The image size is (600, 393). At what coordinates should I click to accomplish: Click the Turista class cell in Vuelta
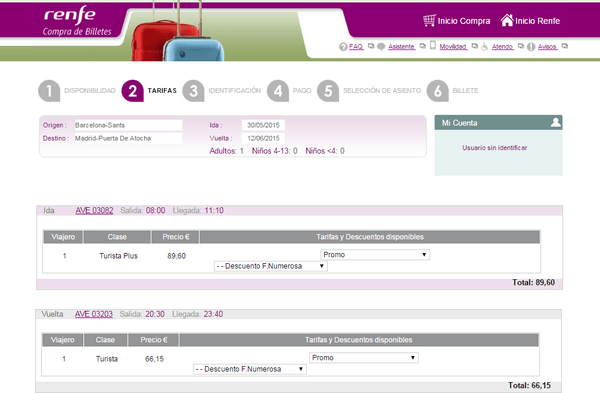(107, 359)
